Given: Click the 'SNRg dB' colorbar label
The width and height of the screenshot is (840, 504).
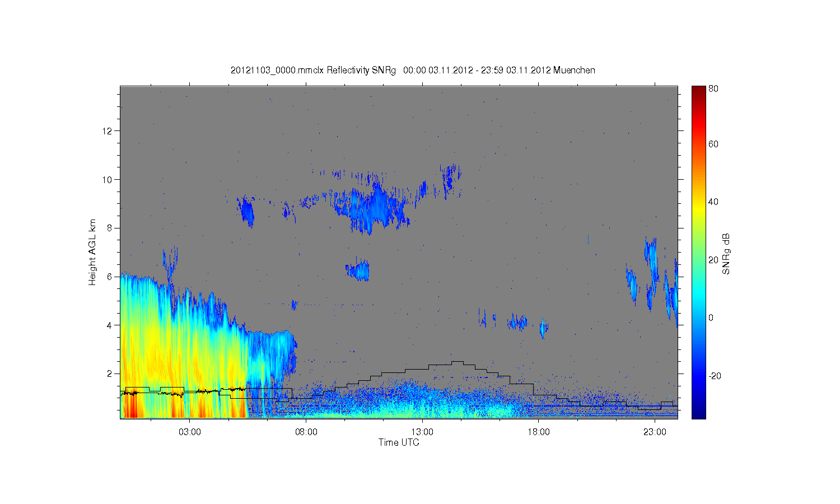Looking at the screenshot, I should click(726, 254).
